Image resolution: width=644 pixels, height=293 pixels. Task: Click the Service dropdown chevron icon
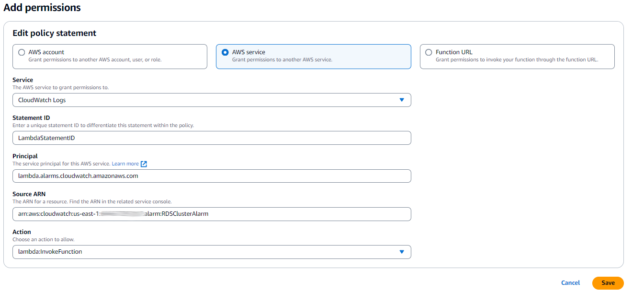402,100
